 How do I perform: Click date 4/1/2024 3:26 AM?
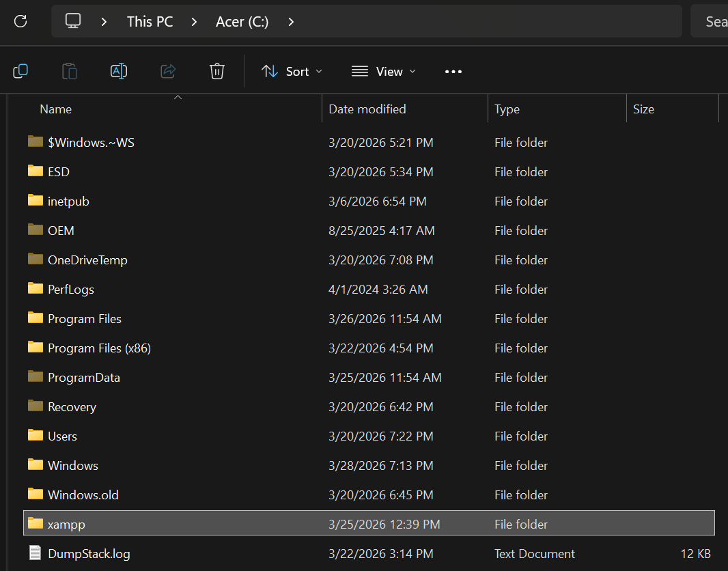click(378, 289)
